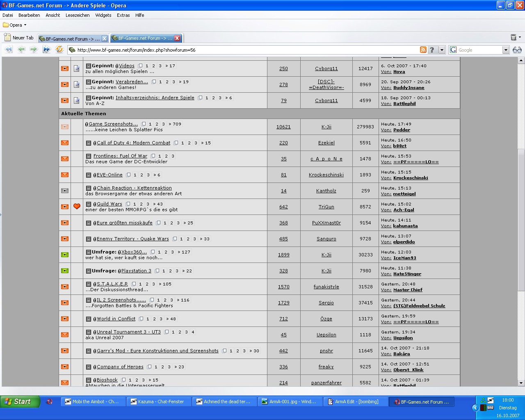Open the Datei menu
This screenshot has height=420, width=525.
pos(8,15)
